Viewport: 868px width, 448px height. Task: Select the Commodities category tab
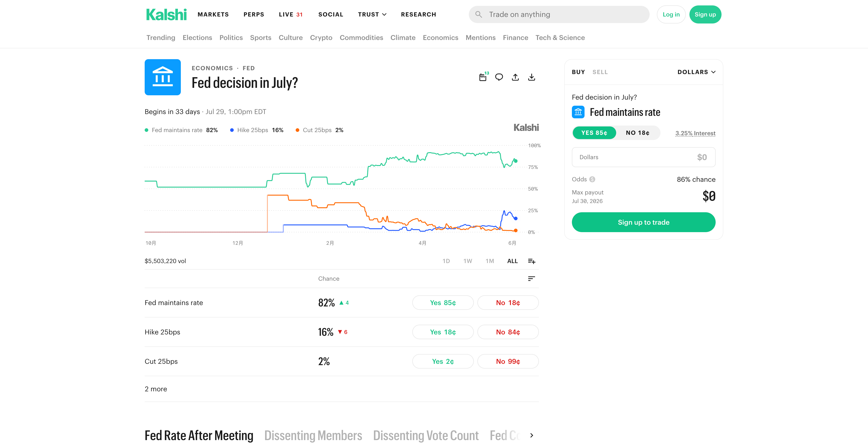tap(361, 38)
